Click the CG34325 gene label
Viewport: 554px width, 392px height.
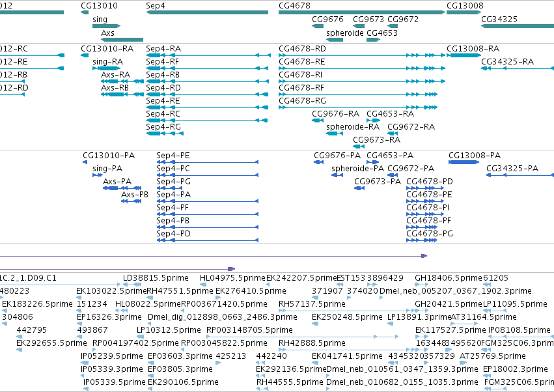tap(499, 20)
